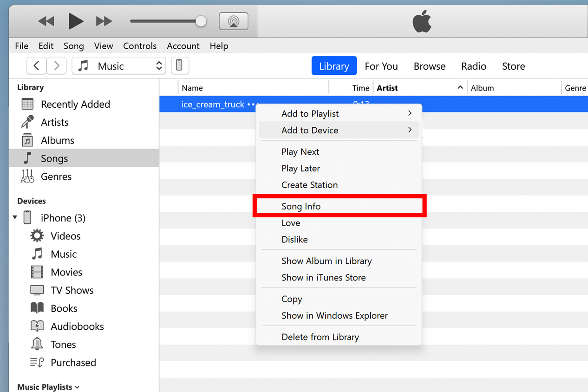Open the Song menu
Screen dimensions: 588x392
(x=74, y=46)
